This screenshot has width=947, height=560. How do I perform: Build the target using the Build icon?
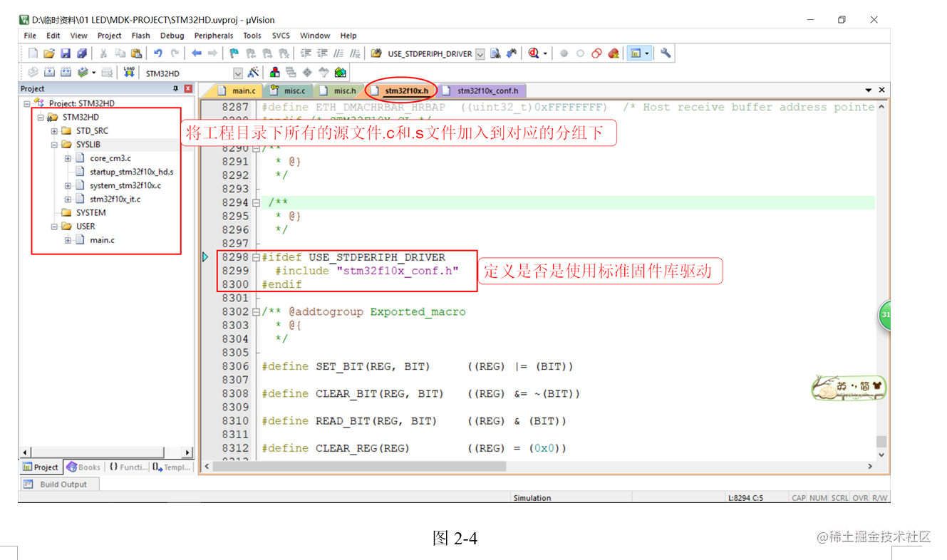coord(49,72)
